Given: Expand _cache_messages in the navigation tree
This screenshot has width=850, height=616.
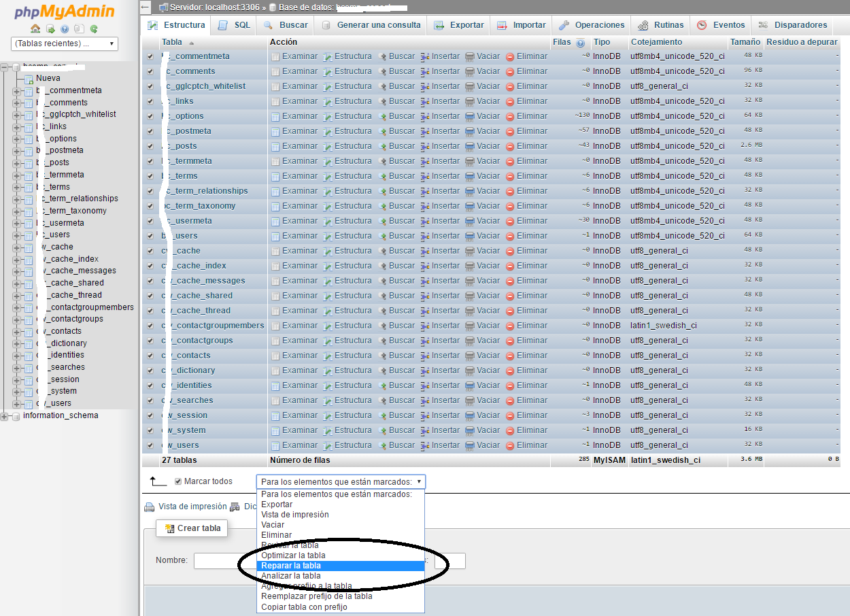Looking at the screenshot, I should (16, 271).
